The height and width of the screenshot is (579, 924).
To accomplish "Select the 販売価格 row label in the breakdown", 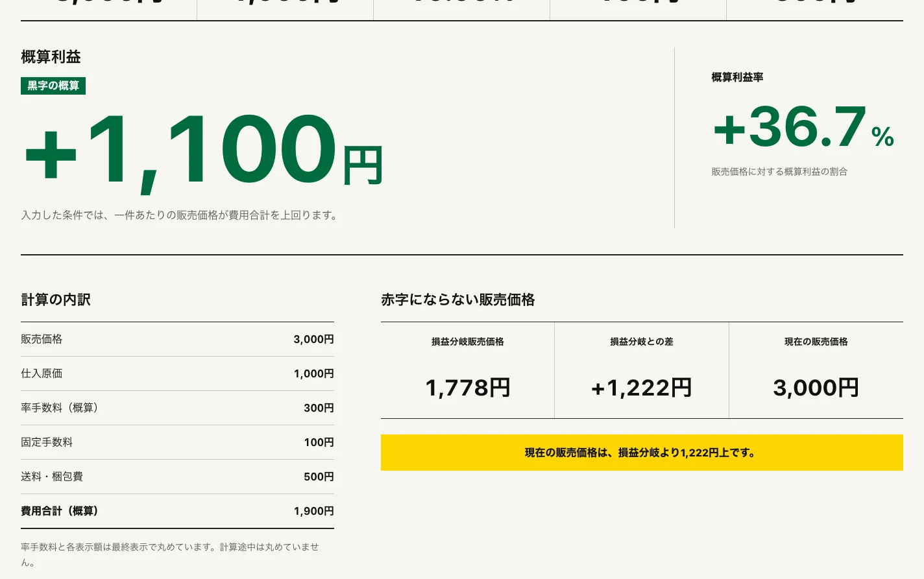I will [x=42, y=339].
